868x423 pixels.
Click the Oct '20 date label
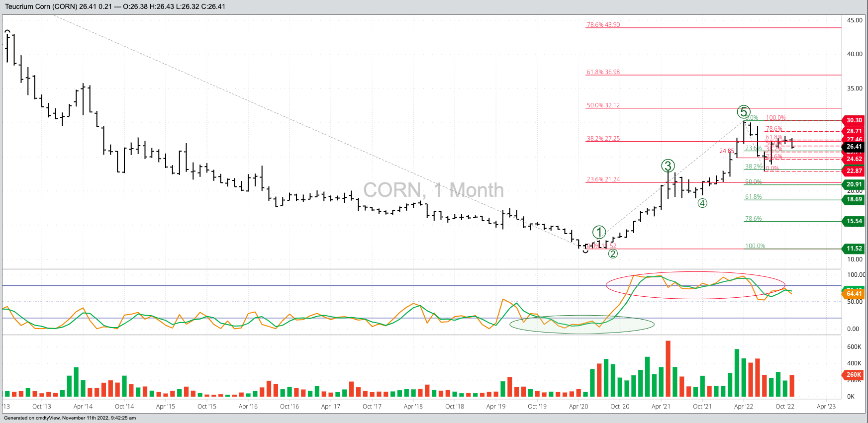coord(620,407)
